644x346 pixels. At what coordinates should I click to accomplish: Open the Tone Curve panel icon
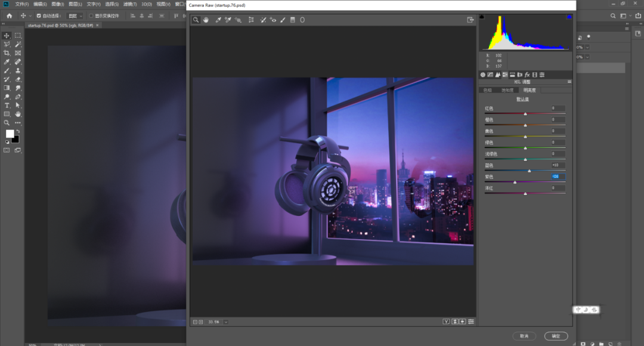(490, 75)
